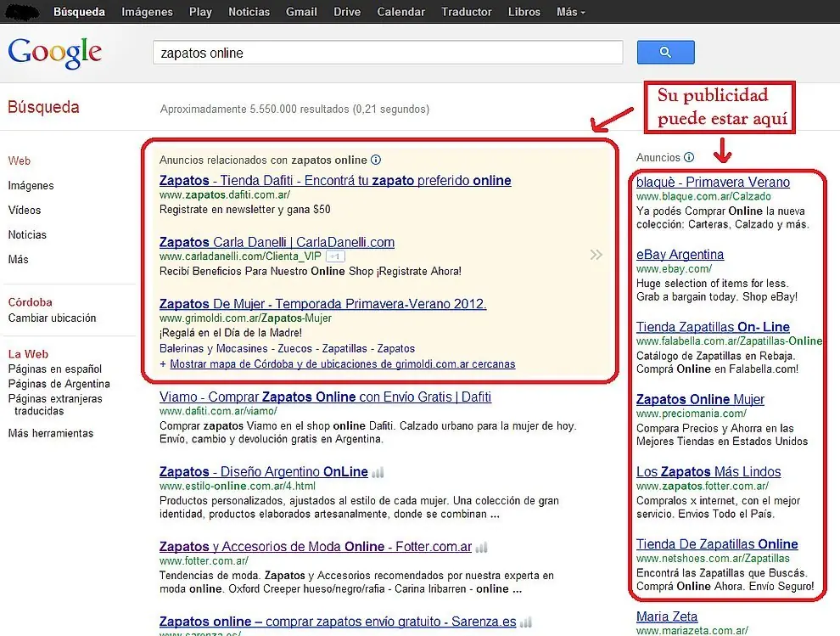Open 'Zapatos - Diseño Argentino OnLine' result
Image resolution: width=840 pixels, height=636 pixels.
tap(264, 472)
